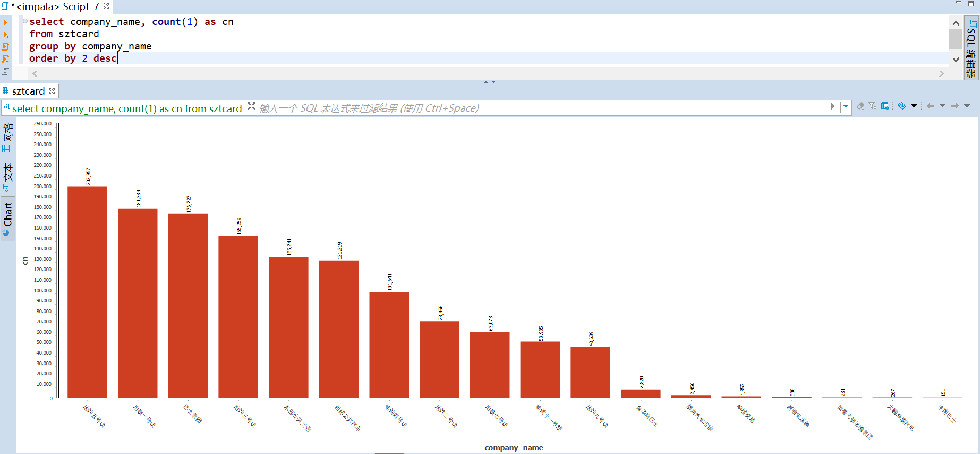Viewport: 980px width, 454px height.
Task: Open the SQL editor vertical side tab
Action: (x=972, y=49)
